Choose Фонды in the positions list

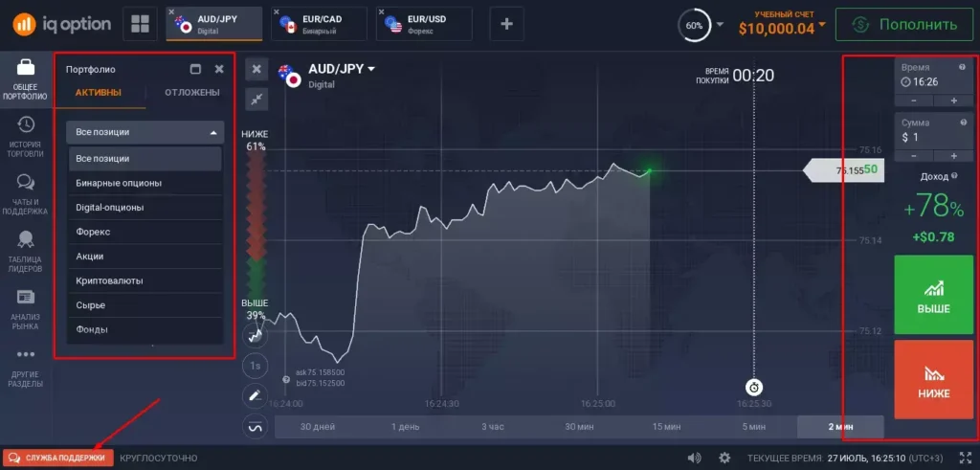tap(145, 329)
